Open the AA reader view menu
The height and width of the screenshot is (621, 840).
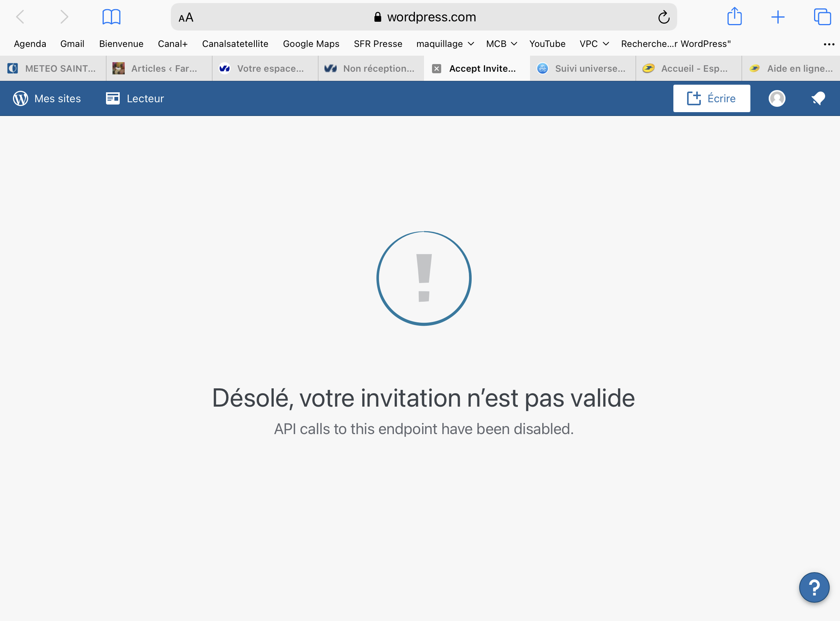pos(186,18)
